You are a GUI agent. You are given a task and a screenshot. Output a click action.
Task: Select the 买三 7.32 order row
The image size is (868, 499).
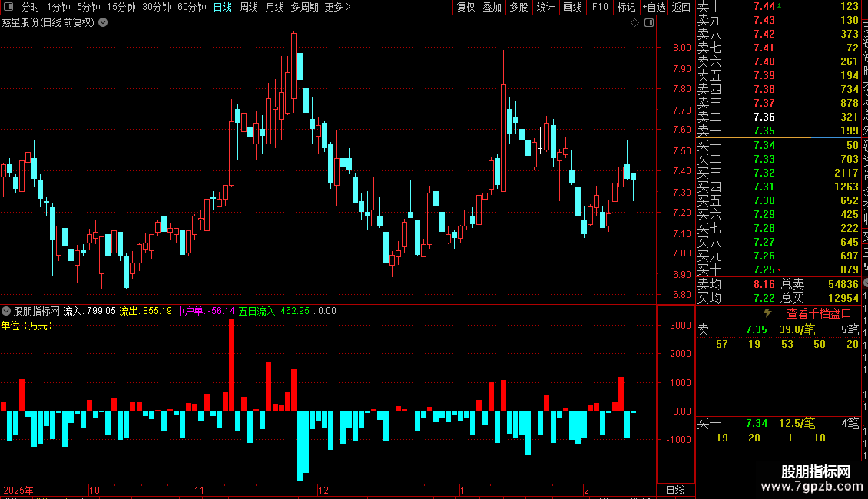coord(778,173)
